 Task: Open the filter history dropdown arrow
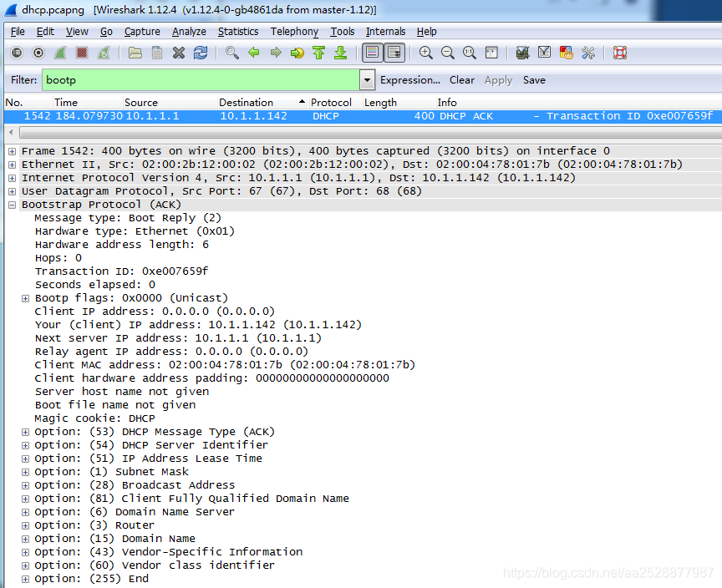coord(367,80)
